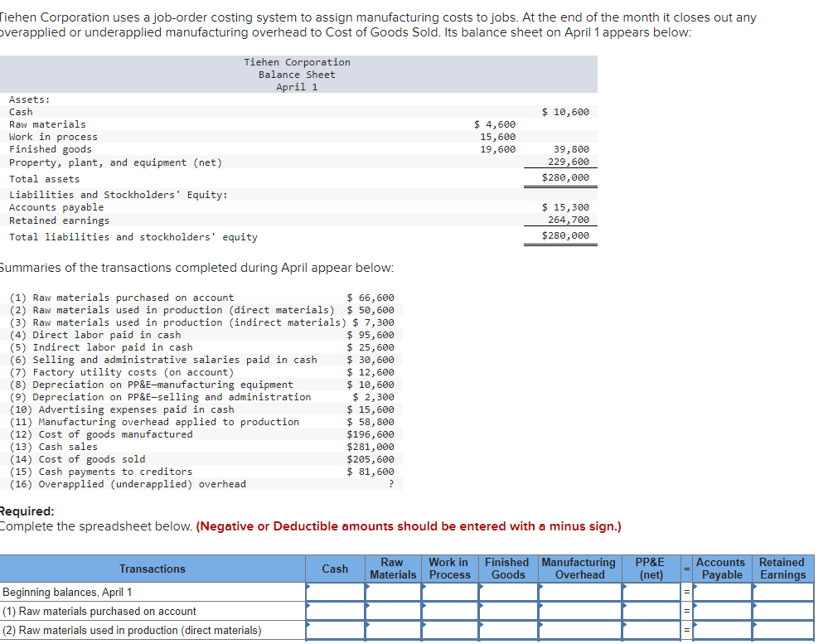The height and width of the screenshot is (644, 833).
Task: Select the $ 66,600 raw materials purchased amount
Action: click(x=370, y=298)
